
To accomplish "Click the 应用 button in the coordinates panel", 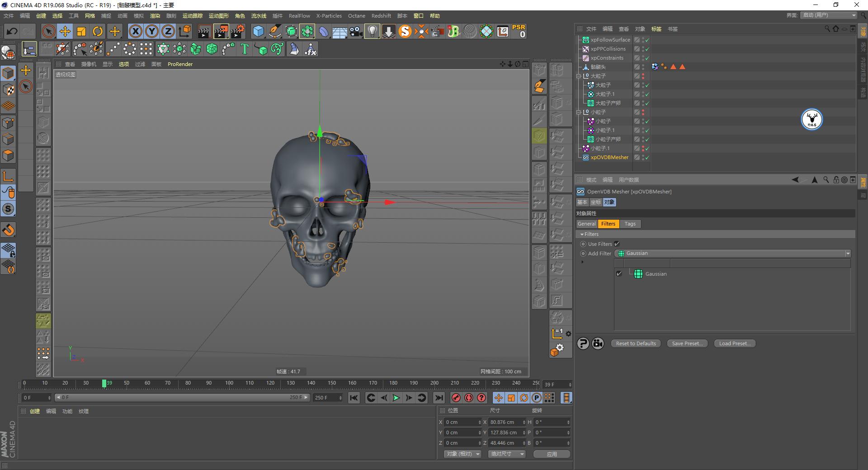I will [x=552, y=454].
